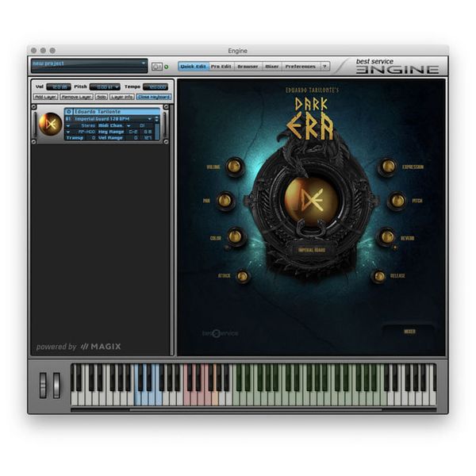Click the window close traffic light

pos(33,51)
